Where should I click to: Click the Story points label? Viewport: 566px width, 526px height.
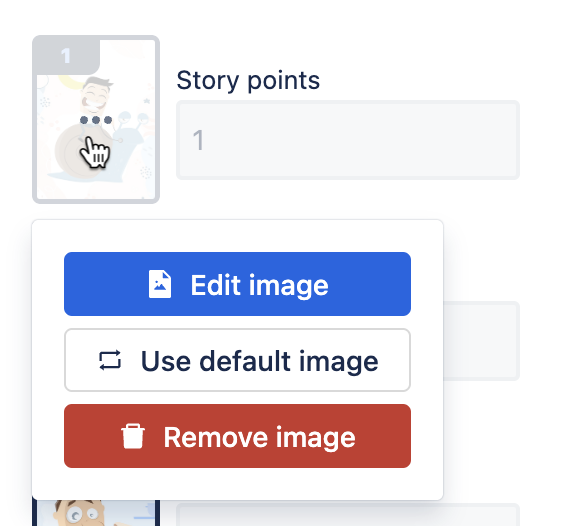tap(248, 80)
